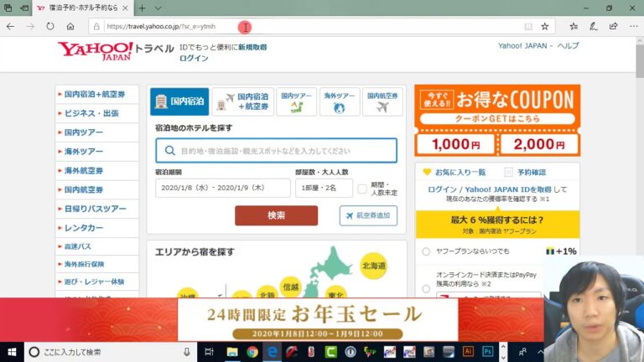
Task: Open File Explorer from the taskbar
Action: tap(232, 352)
